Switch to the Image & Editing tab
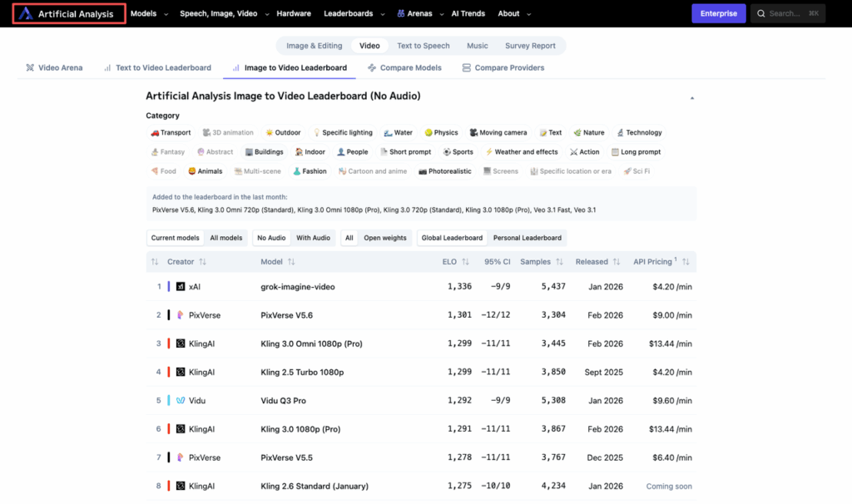This screenshot has height=504, width=852. [314, 46]
